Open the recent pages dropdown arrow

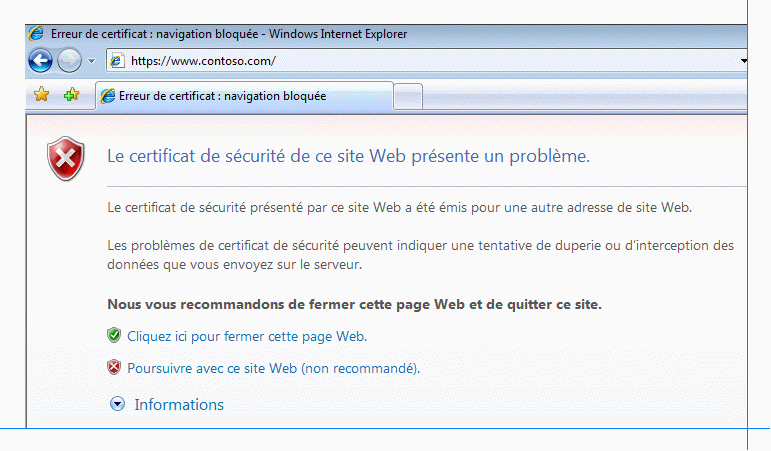pyautogui.click(x=92, y=61)
